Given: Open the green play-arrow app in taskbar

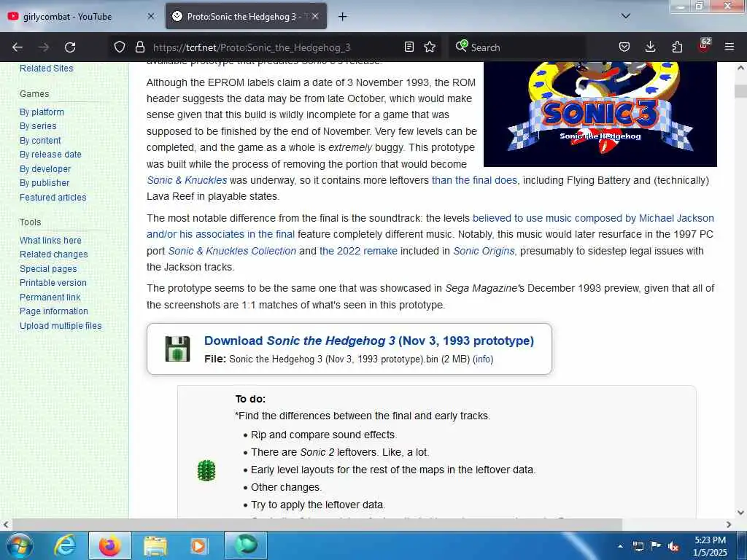Looking at the screenshot, I should 246,545.
